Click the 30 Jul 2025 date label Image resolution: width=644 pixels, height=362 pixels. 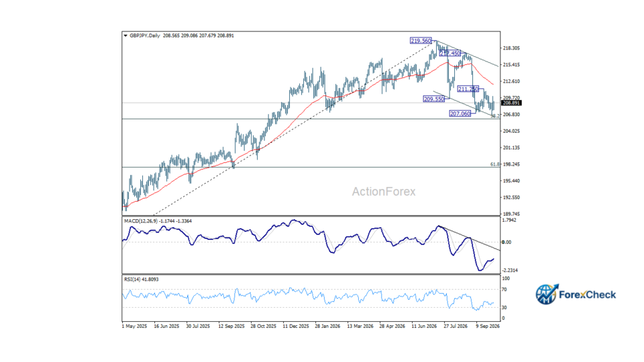pos(198,326)
